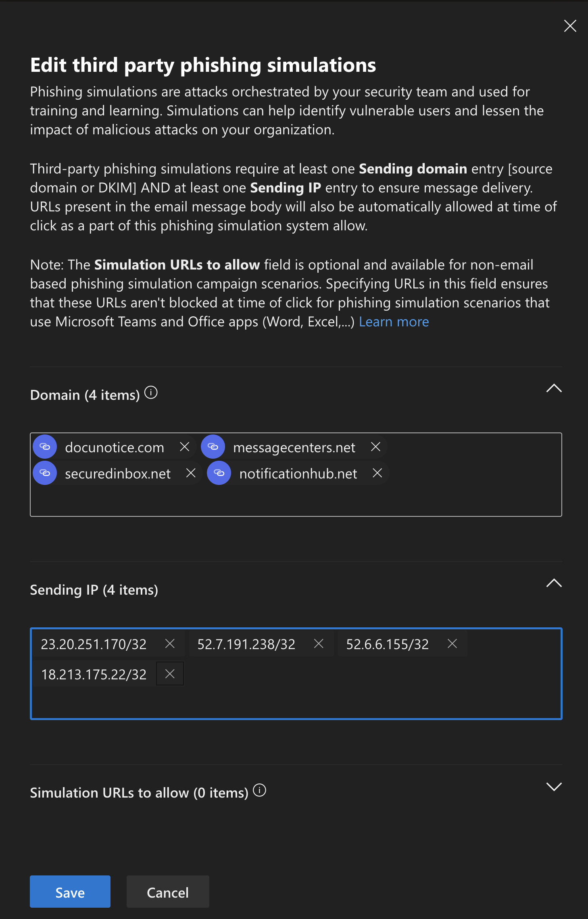588x919 pixels.
Task: Remove sending IP 18.213.175.22/32
Action: (x=170, y=674)
